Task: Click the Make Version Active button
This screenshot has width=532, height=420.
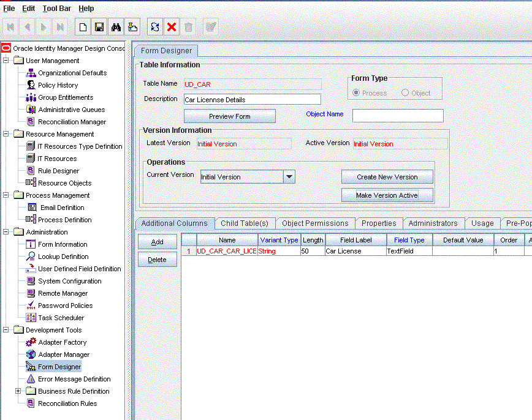Action: point(387,195)
